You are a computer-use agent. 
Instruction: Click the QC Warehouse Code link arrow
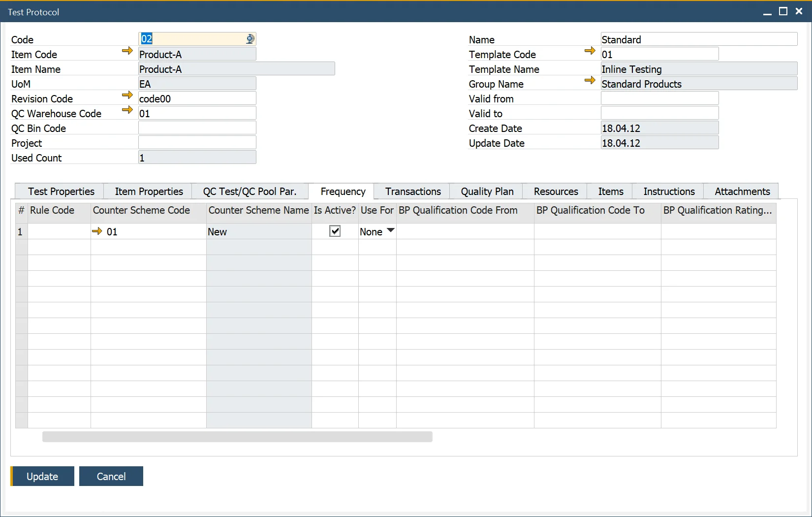pyautogui.click(x=127, y=110)
